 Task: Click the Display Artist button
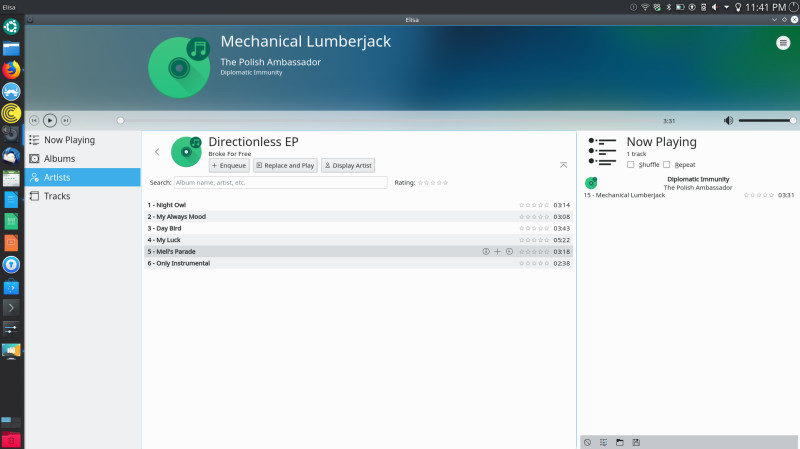pyautogui.click(x=348, y=165)
